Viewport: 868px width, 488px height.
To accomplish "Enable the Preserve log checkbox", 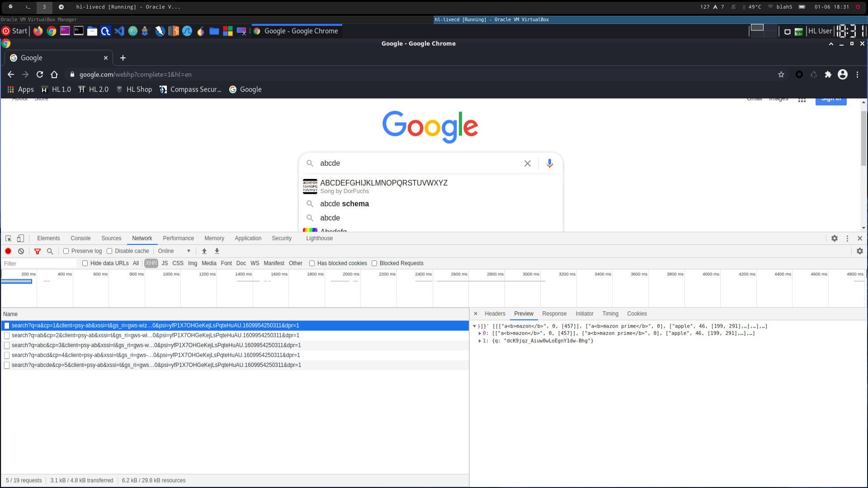I will pos(66,251).
